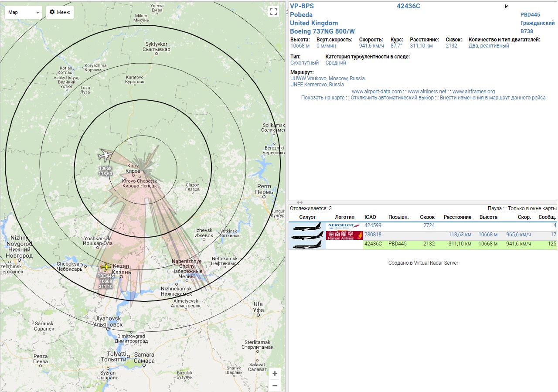Zoom out of the map

pyautogui.click(x=275, y=385)
